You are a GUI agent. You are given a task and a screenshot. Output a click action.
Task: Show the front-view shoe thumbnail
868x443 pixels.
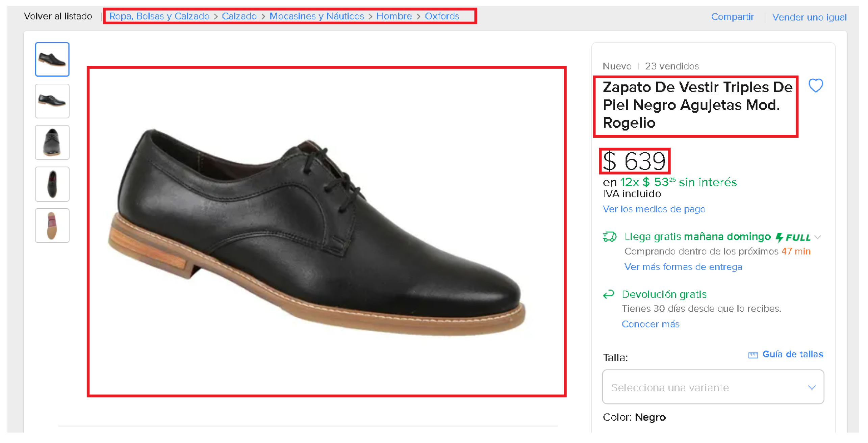pos(52,142)
